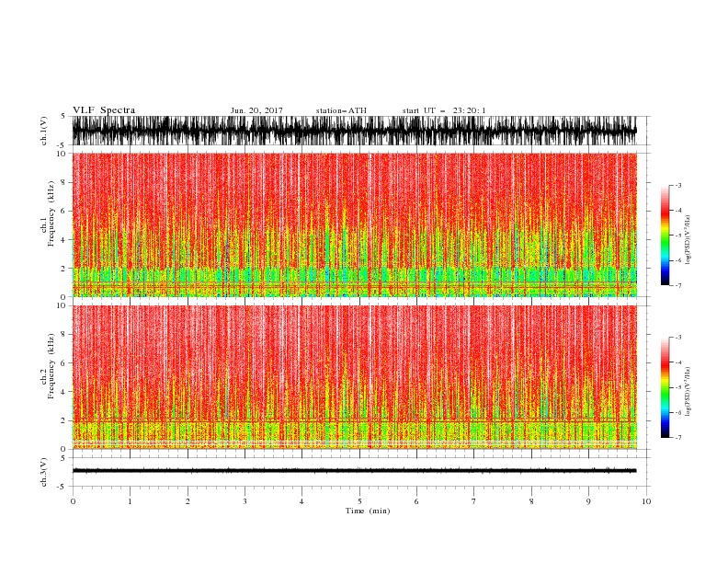Image resolution: width=728 pixels, height=563 pixels.
Task: Click the ch.3(V) axis "-5" tick label
Action: (x=63, y=487)
